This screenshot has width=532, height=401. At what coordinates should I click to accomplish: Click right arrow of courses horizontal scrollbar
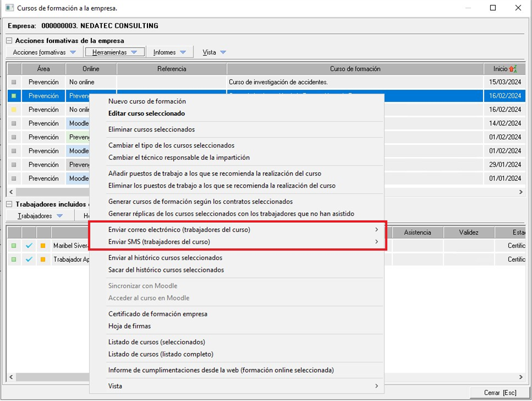(x=521, y=192)
